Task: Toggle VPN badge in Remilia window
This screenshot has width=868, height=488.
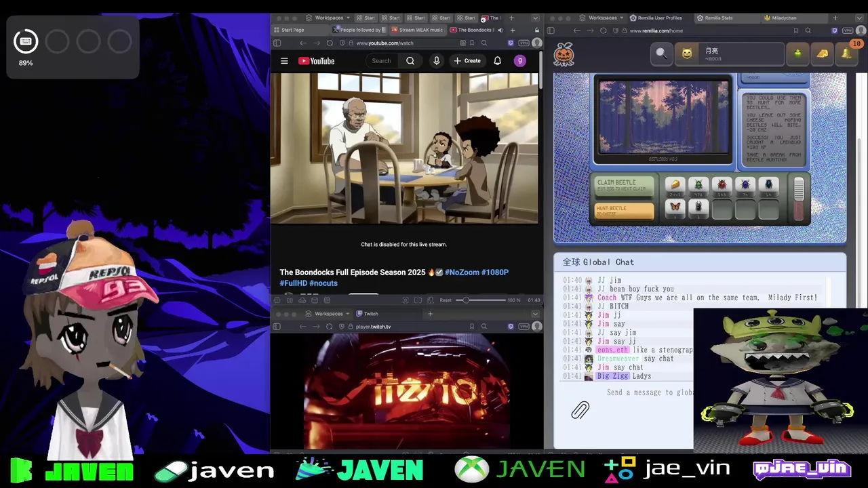Action: click(848, 30)
